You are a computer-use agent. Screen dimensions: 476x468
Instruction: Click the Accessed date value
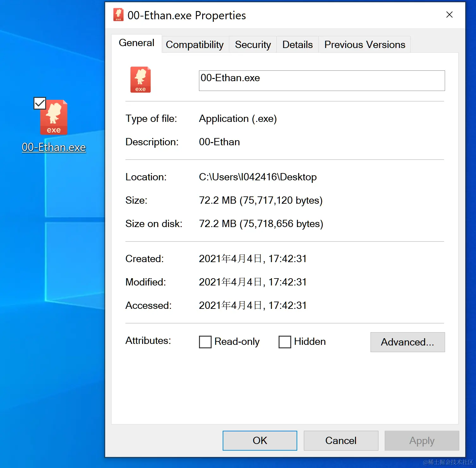point(253,305)
